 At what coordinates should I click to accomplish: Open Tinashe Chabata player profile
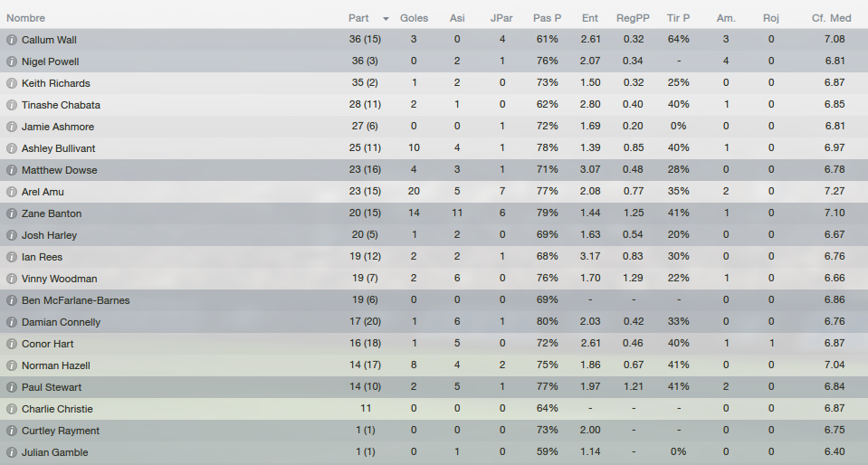pyautogui.click(x=61, y=105)
